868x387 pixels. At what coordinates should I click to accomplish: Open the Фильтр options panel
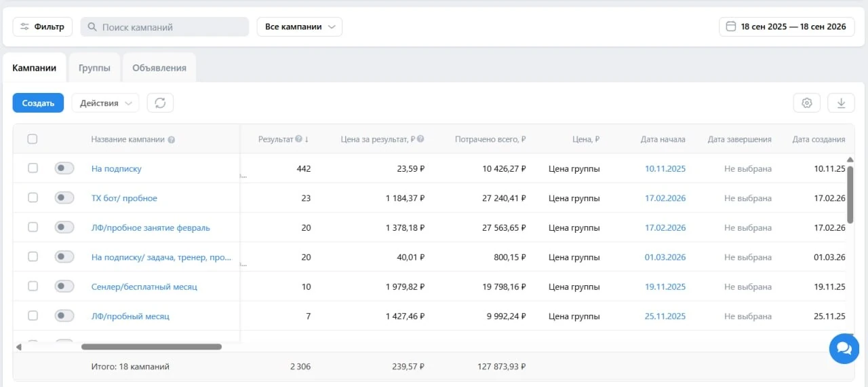(43, 27)
